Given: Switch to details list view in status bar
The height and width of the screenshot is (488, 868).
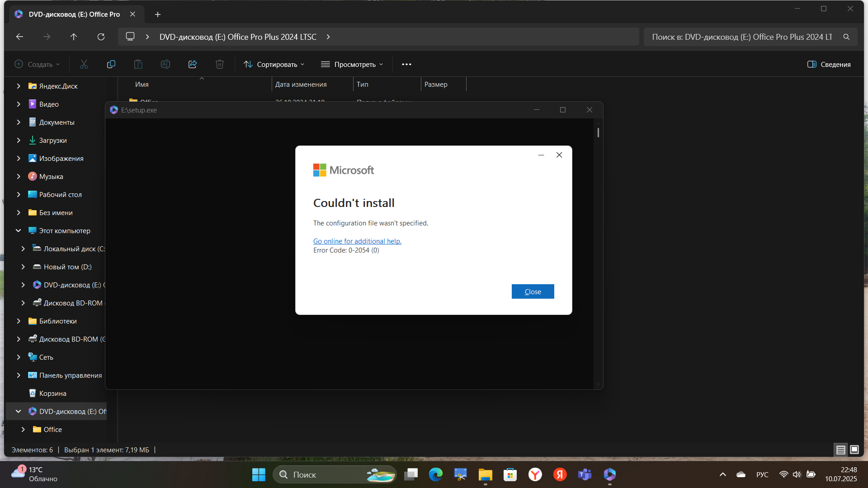Looking at the screenshot, I should point(840,450).
